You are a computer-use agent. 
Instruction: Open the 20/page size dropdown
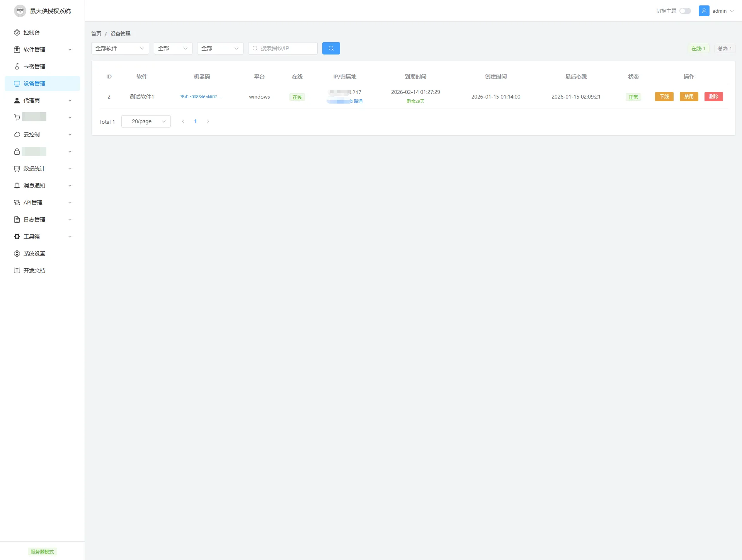(x=146, y=121)
